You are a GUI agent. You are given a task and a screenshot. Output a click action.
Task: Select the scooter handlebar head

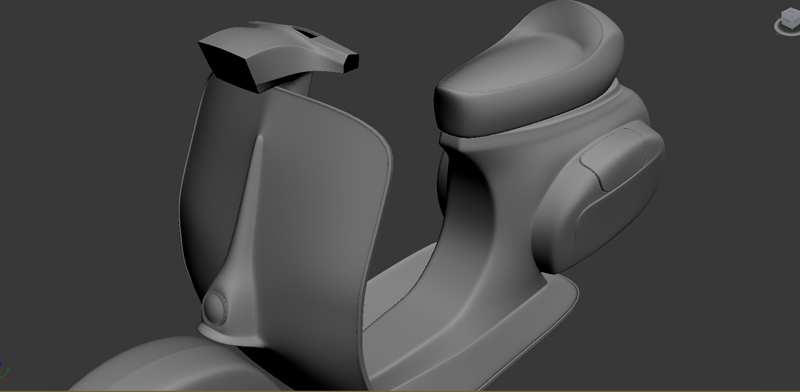[278, 56]
